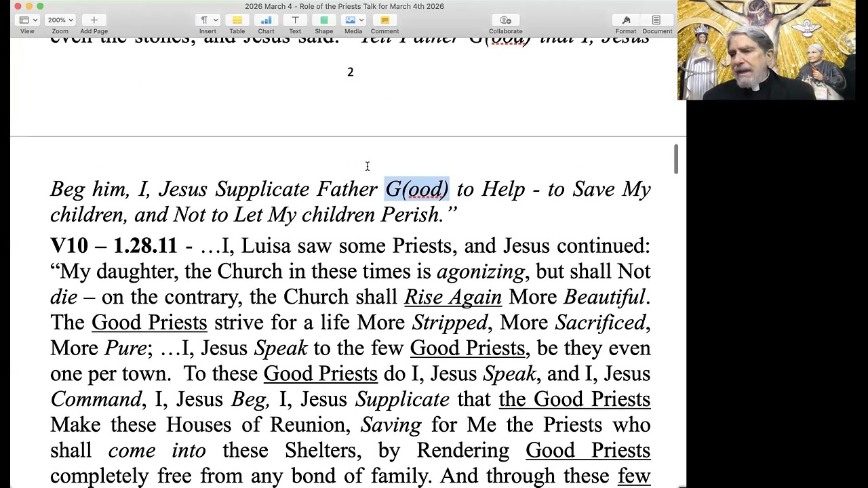The height and width of the screenshot is (488, 868).
Task: Add a Shape from the toolbar
Action: click(x=323, y=24)
